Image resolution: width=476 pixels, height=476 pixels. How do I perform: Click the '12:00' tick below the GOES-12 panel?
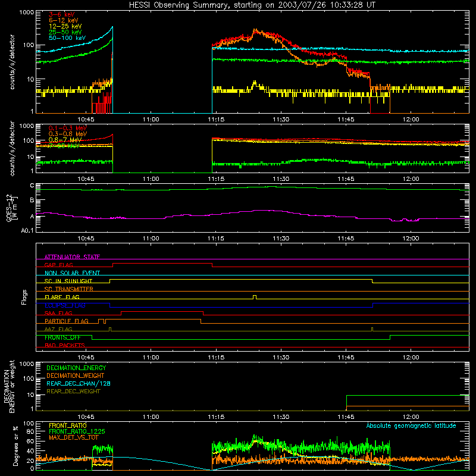tap(411, 239)
